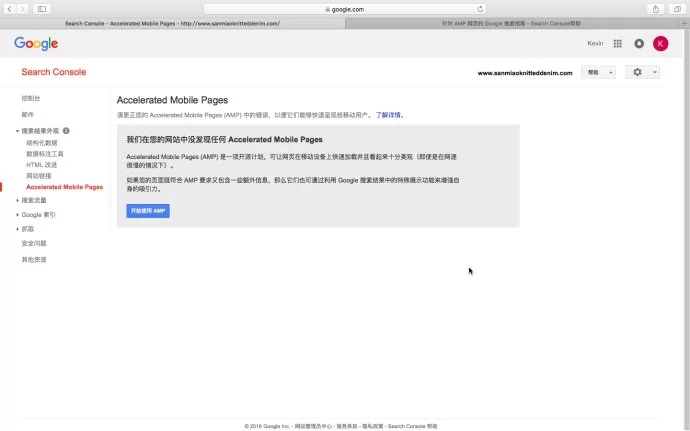The width and height of the screenshot is (690, 431).
Task: Open a new tab with plus button
Action: 683,22
